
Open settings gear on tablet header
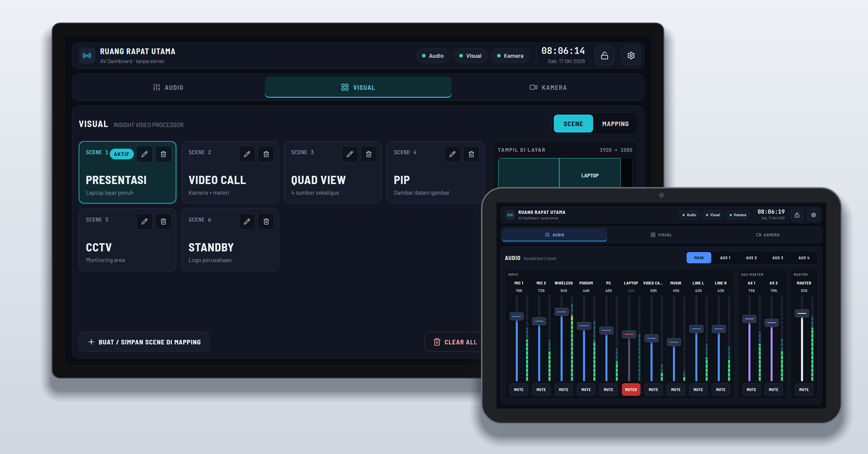click(x=814, y=215)
